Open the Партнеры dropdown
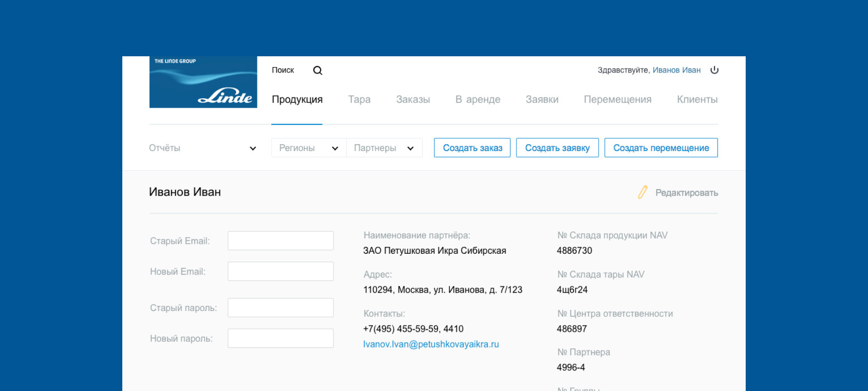 tap(384, 148)
